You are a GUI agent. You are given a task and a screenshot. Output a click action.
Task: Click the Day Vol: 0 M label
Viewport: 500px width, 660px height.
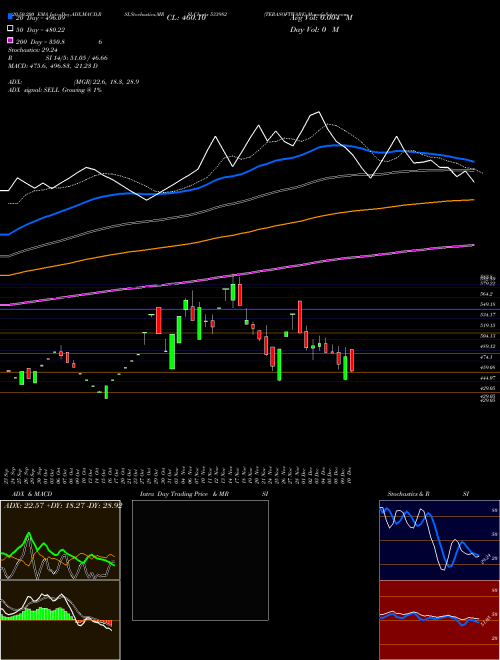coord(314,30)
